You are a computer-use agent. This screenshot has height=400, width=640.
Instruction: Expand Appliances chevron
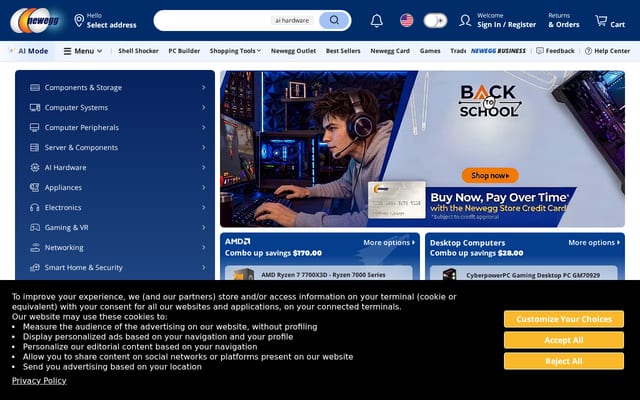tap(204, 187)
